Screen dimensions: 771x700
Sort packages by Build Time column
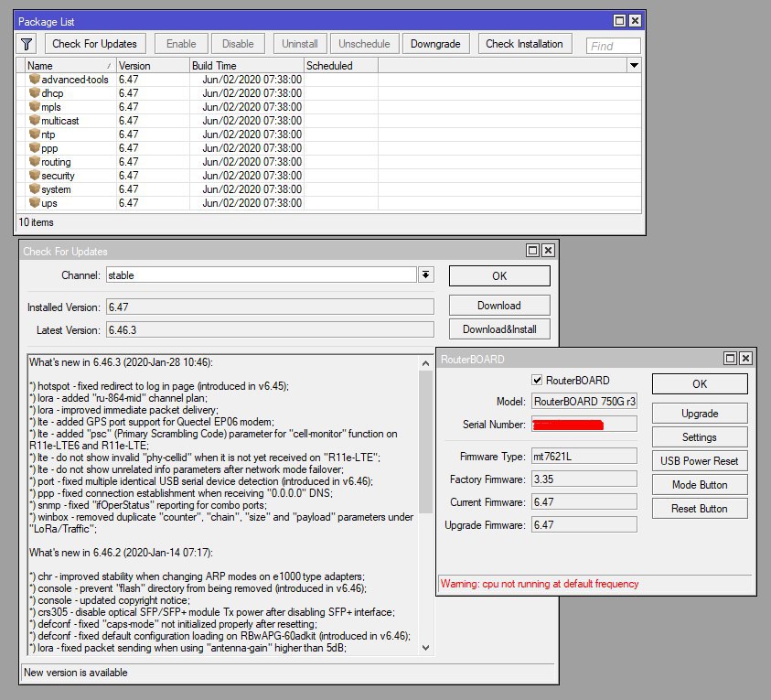pyautogui.click(x=247, y=66)
